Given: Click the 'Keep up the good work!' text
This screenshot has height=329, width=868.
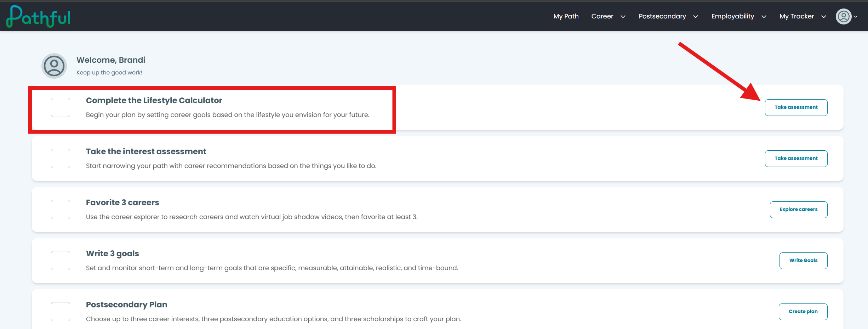Looking at the screenshot, I should pyautogui.click(x=109, y=73).
